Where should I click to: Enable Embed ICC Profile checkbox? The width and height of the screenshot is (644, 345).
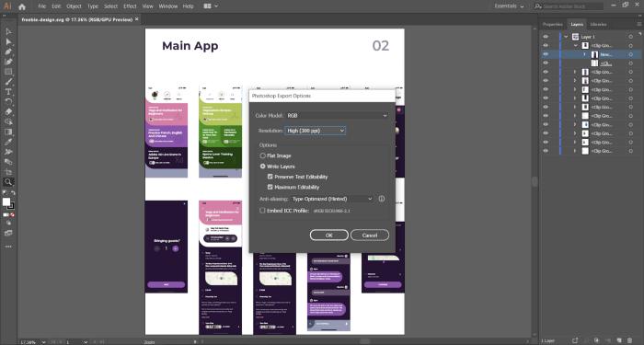click(x=262, y=211)
